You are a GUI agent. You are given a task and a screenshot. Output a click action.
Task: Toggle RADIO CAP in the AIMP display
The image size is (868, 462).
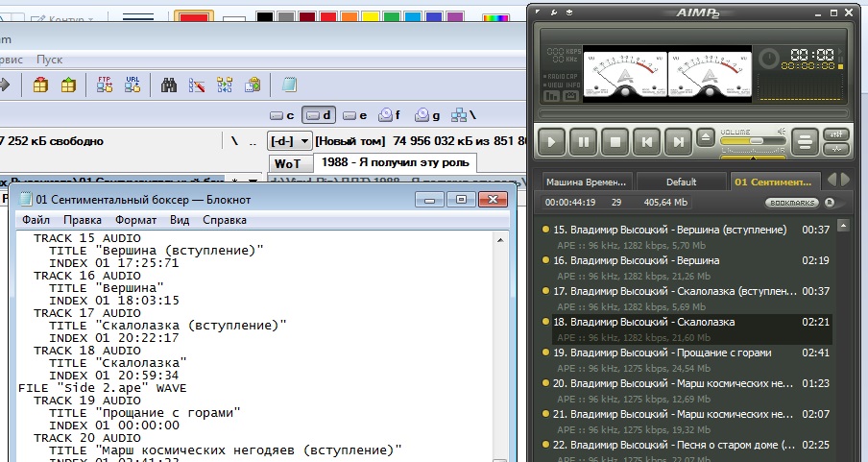click(560, 77)
